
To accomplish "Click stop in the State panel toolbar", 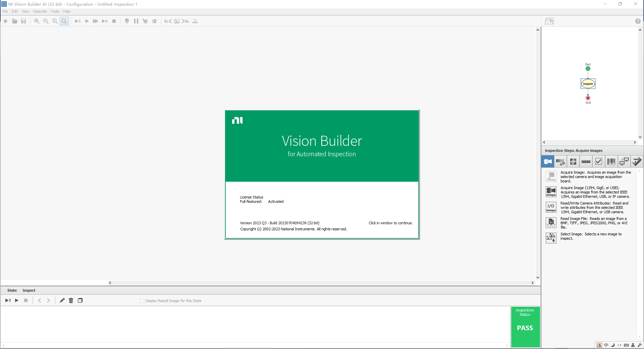I will pos(26,300).
